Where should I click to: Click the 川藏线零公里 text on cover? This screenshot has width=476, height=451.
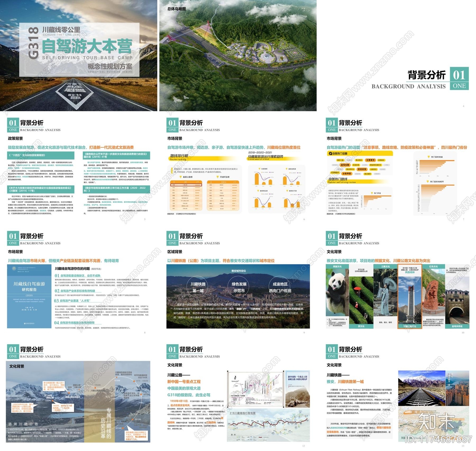click(x=61, y=29)
